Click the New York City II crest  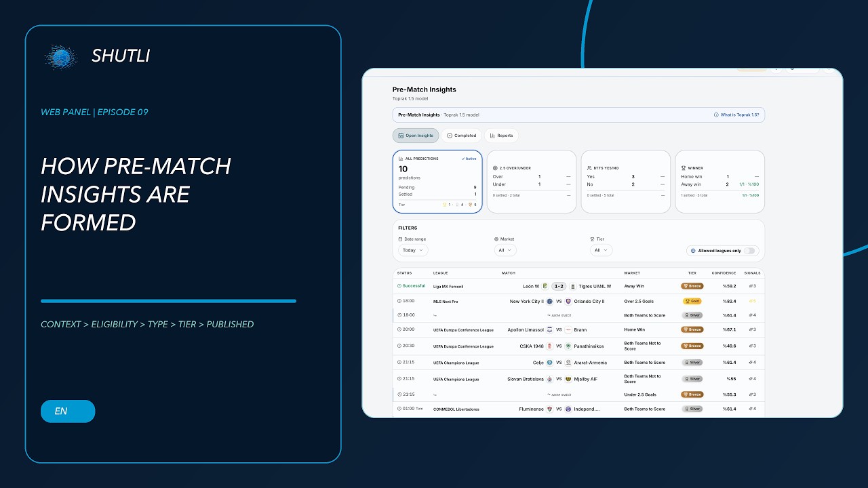pos(550,302)
